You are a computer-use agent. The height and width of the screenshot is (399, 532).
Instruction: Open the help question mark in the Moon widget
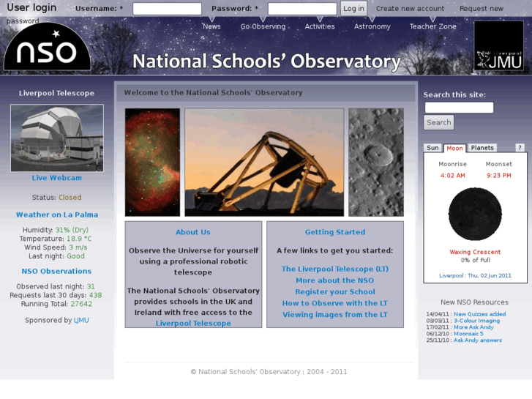(x=520, y=147)
